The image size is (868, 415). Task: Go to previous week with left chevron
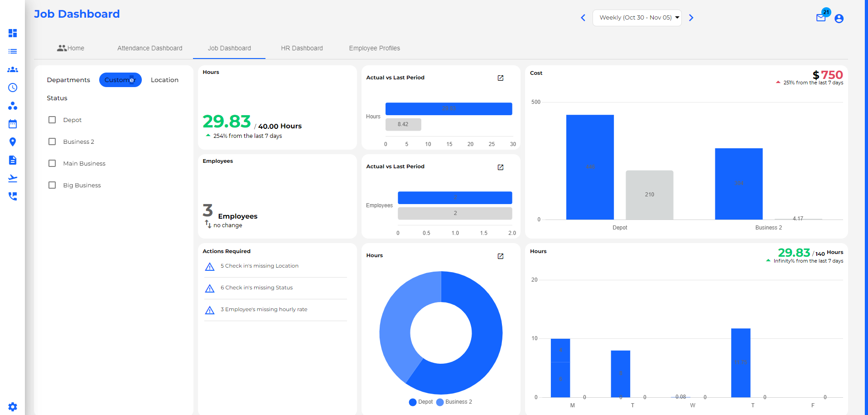pos(583,17)
